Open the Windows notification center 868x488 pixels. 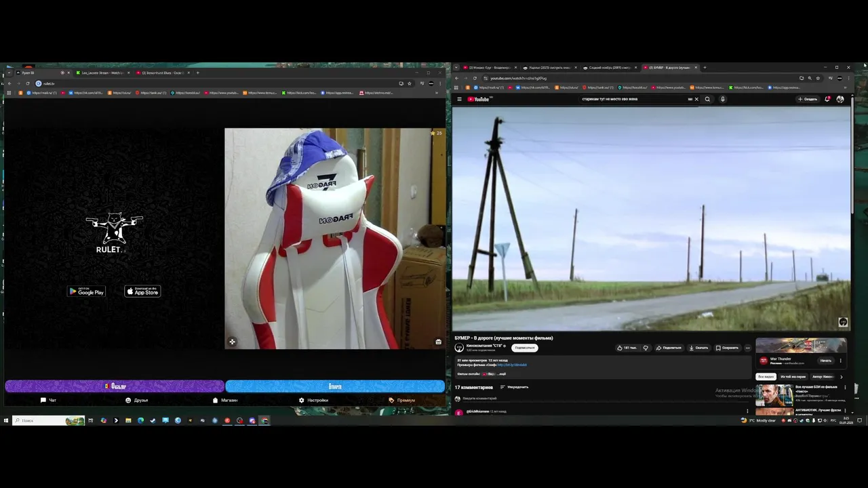pos(859,420)
